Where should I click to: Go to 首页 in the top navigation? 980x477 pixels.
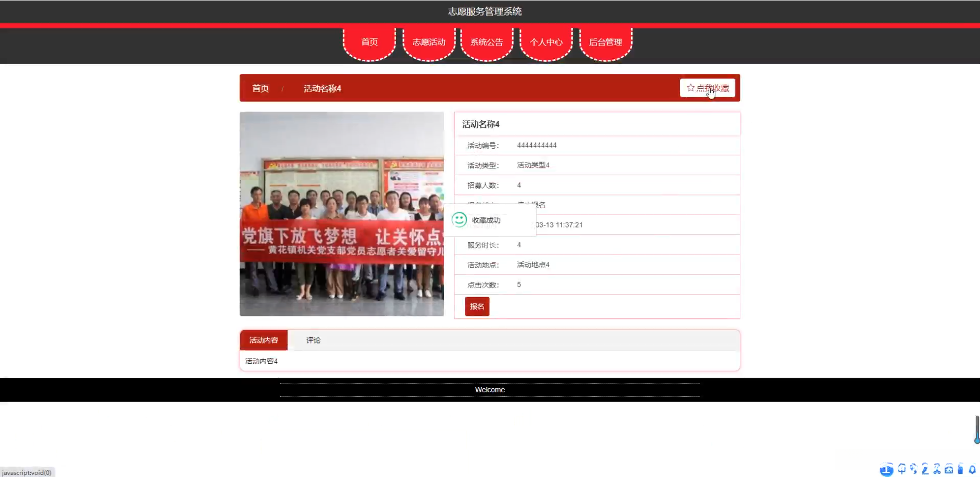[370, 42]
